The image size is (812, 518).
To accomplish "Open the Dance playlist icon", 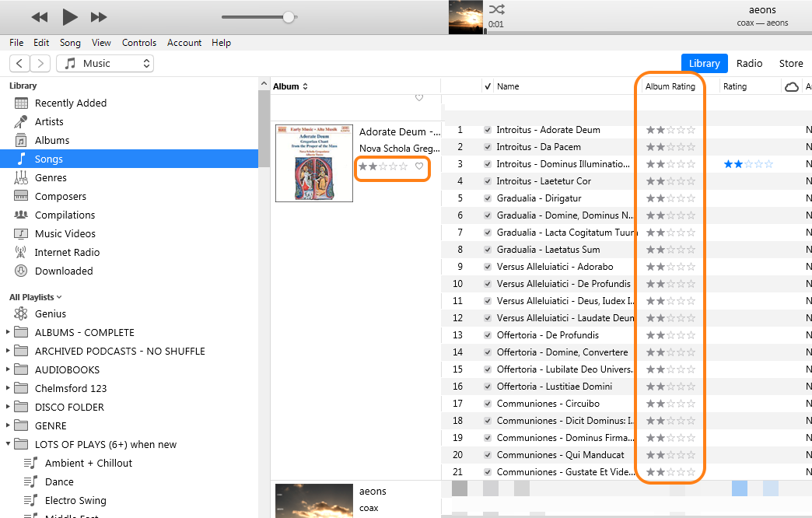I will [x=30, y=481].
